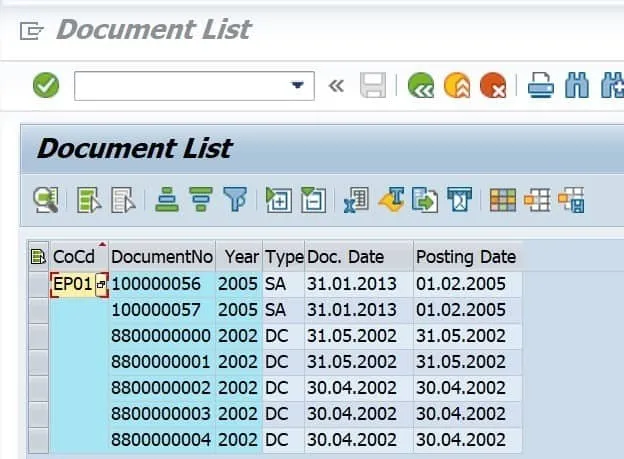Click the Sort ascending icon

click(167, 200)
